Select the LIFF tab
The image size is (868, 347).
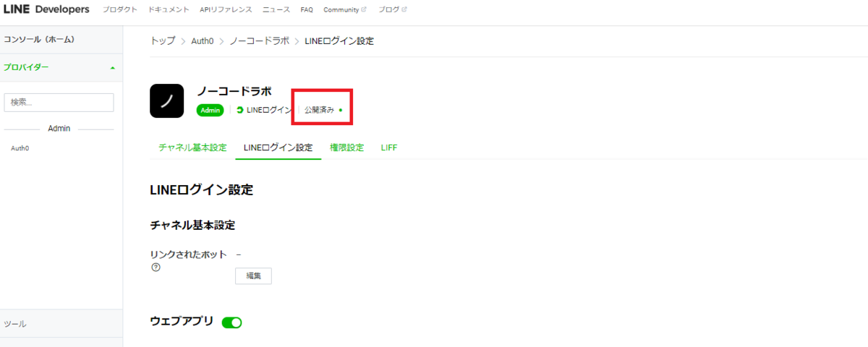pyautogui.click(x=389, y=147)
